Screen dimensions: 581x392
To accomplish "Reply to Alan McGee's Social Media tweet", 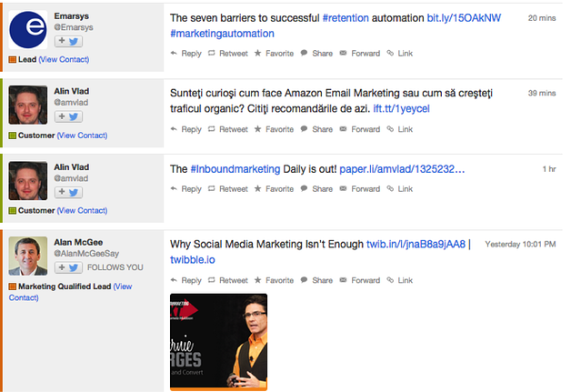I will coord(186,280).
